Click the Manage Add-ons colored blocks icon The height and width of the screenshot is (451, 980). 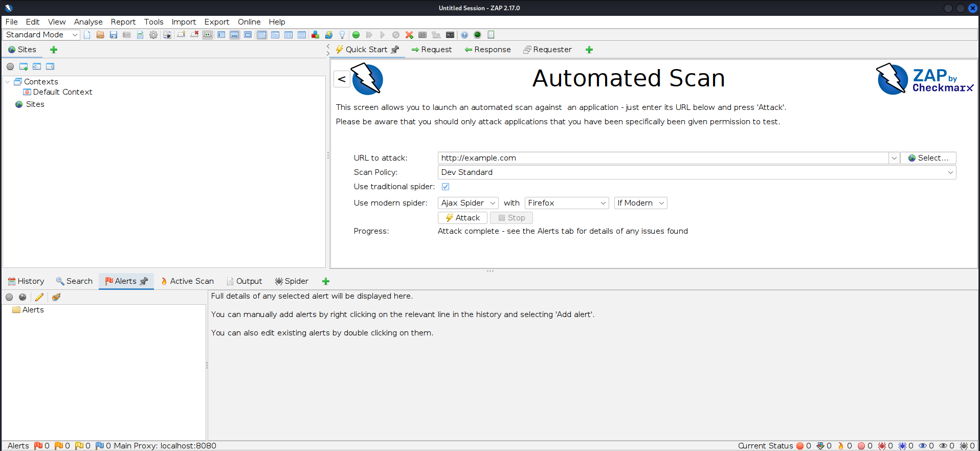pos(315,35)
